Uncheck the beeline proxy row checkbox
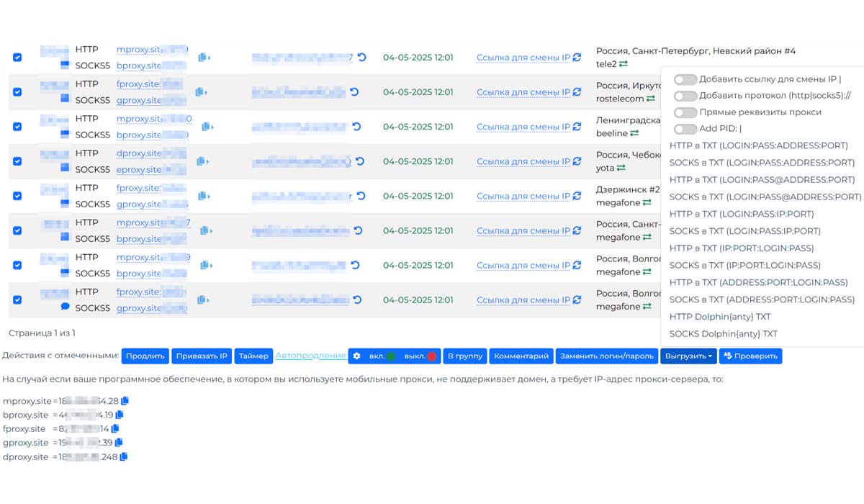 [x=17, y=127]
